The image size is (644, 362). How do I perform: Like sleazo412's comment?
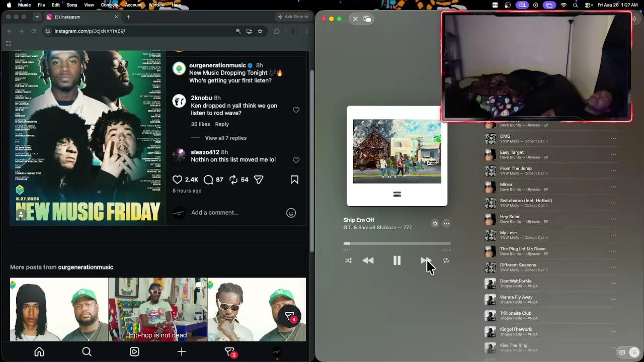296,160
